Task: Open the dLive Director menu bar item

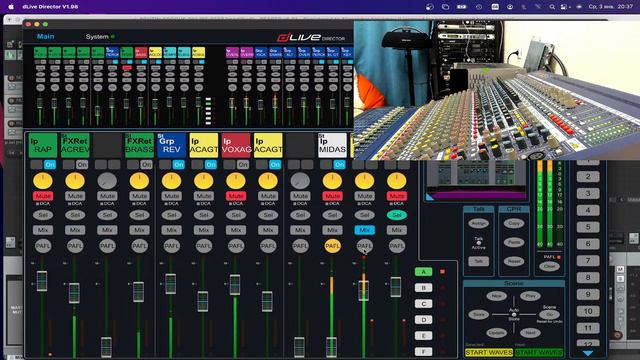Action: pyautogui.click(x=50, y=7)
